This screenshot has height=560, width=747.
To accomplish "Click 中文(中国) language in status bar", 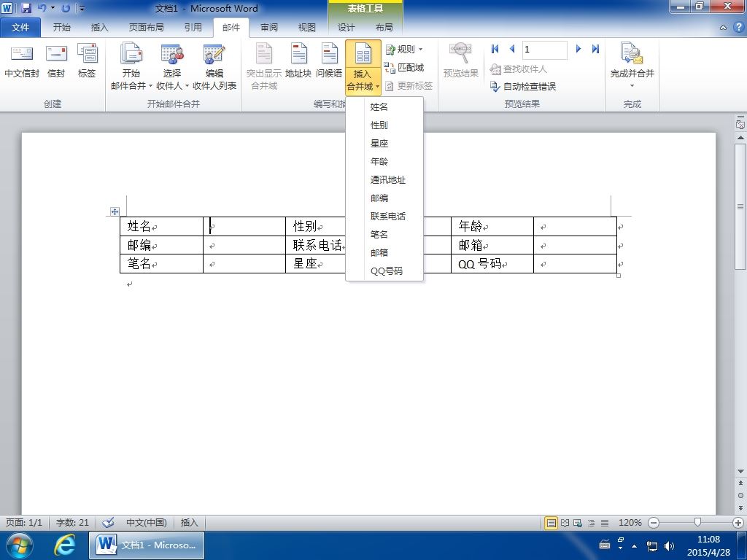I will pyautogui.click(x=146, y=523).
